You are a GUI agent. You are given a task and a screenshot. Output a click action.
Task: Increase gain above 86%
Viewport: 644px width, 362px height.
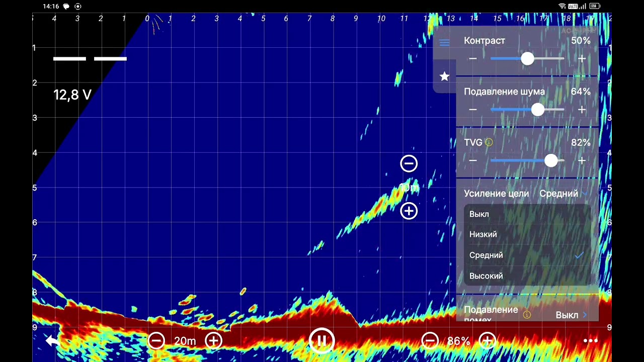click(487, 341)
